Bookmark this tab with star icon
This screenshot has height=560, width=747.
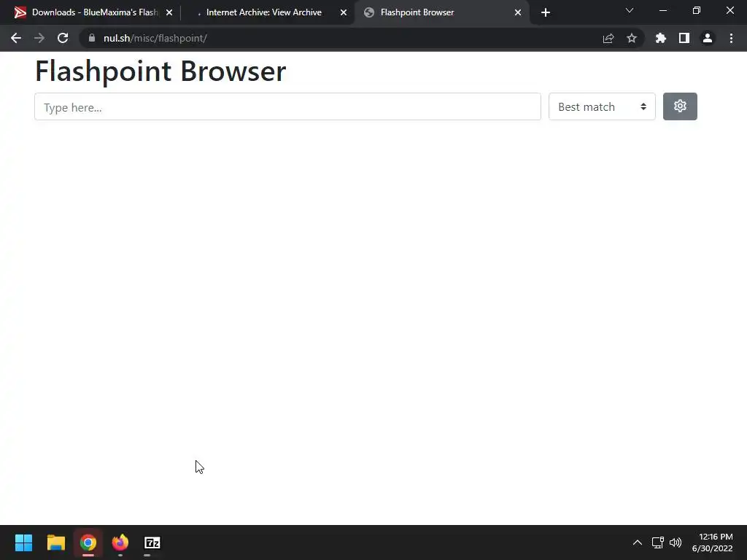click(x=632, y=38)
